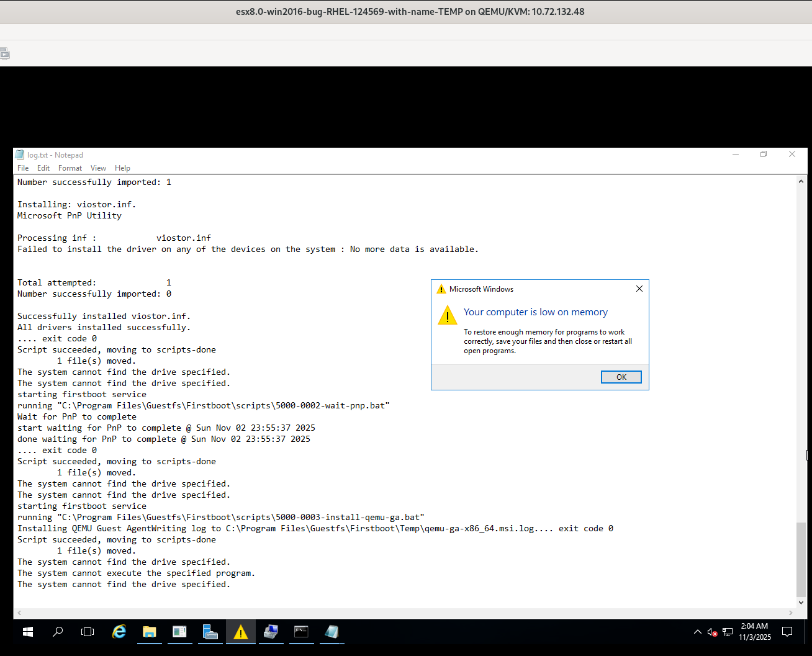Click the horizontal scroll right arrow in Notepad
The height and width of the screenshot is (656, 812).
(790, 613)
